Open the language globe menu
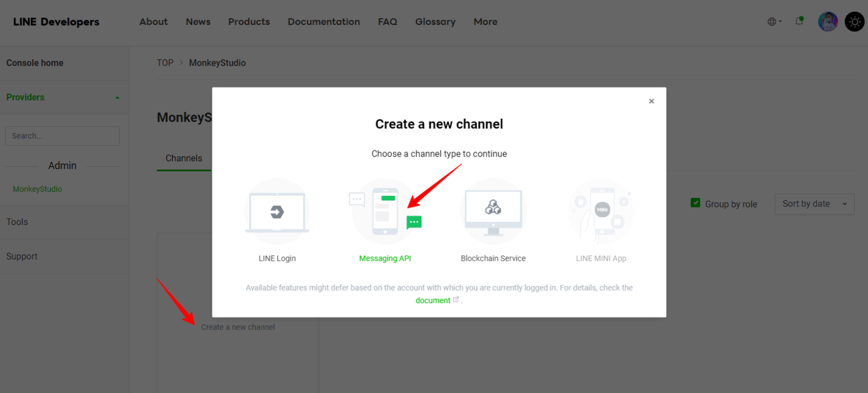 coord(774,21)
